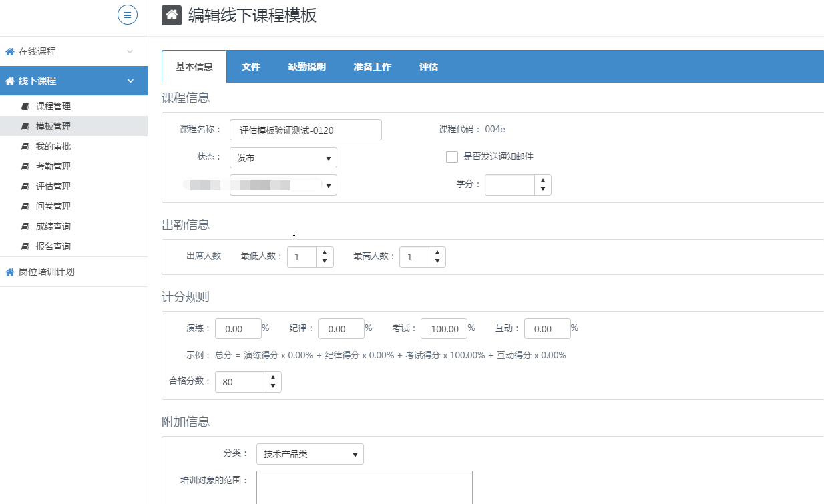Click the hamburger menu toggle icon
This screenshot has width=824, height=504.
point(128,15)
